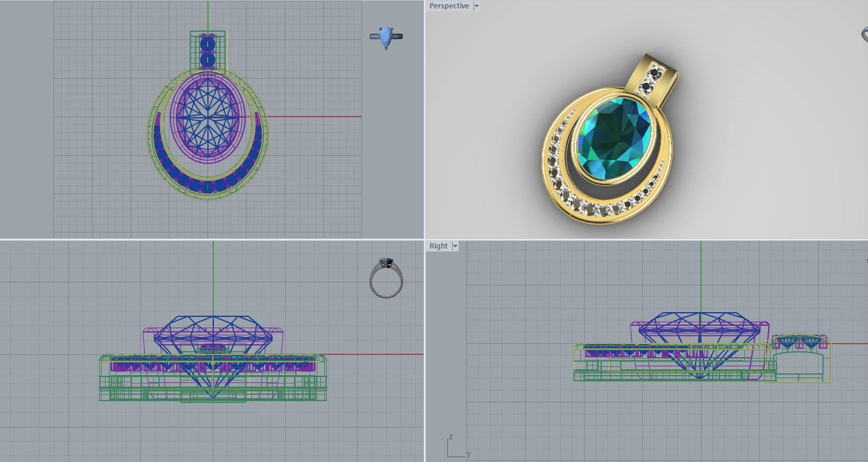The width and height of the screenshot is (868, 462).
Task: Click the z-y axis indicator icon
Action: (456, 446)
